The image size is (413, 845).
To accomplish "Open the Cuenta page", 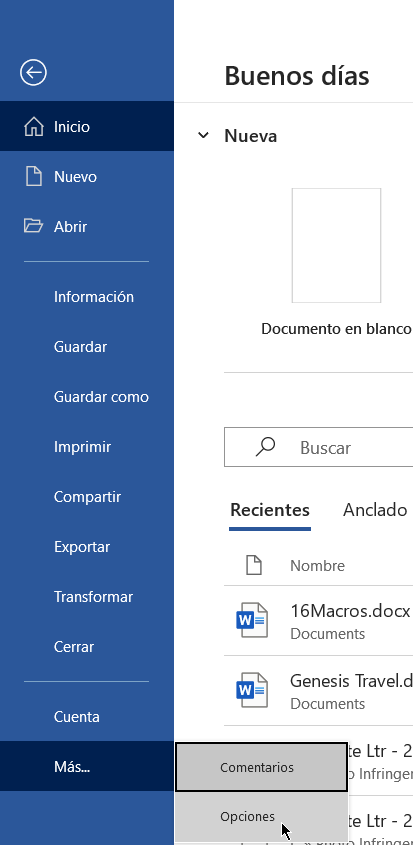I will (x=77, y=717).
